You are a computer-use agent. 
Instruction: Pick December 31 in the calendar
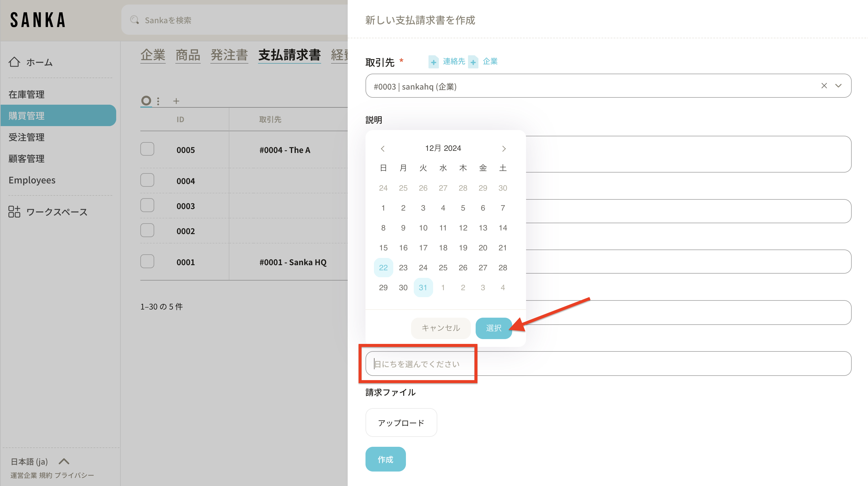[423, 287]
